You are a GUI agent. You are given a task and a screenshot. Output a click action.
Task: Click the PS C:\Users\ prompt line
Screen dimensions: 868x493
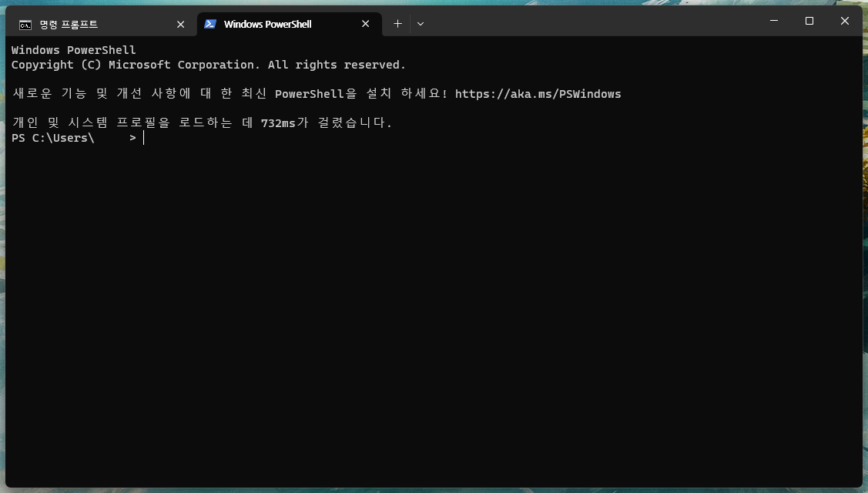point(74,138)
